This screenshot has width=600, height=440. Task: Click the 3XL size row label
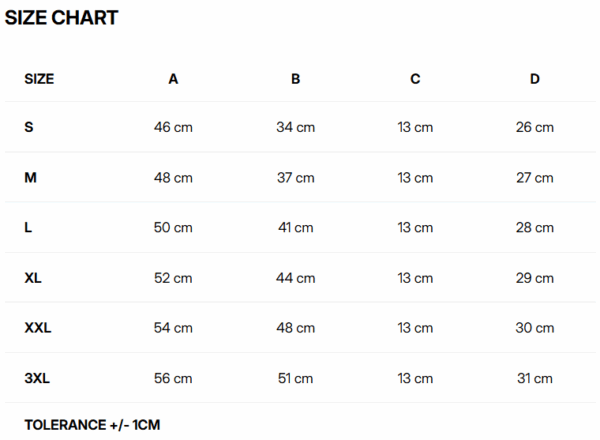coord(37,378)
